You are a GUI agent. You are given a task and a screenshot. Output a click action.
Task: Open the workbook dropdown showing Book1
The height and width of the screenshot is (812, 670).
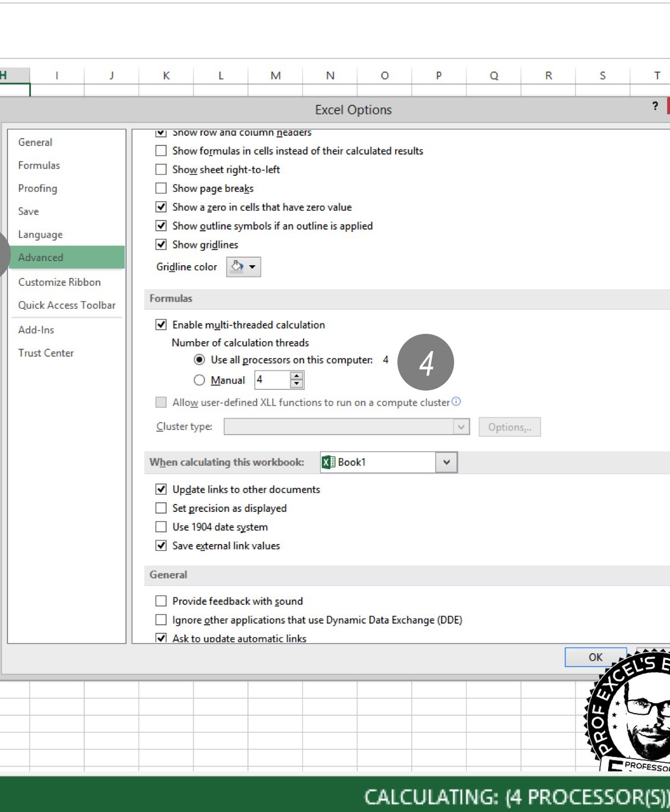point(447,462)
